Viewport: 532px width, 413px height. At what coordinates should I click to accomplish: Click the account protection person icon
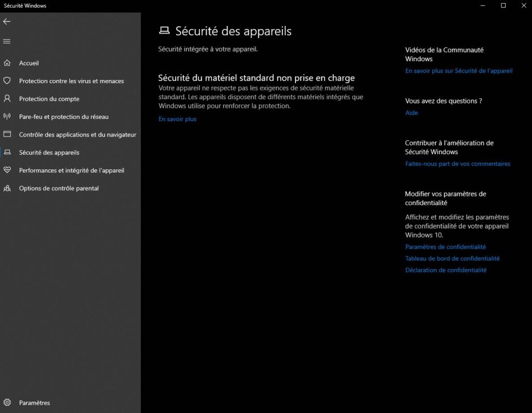(7, 98)
